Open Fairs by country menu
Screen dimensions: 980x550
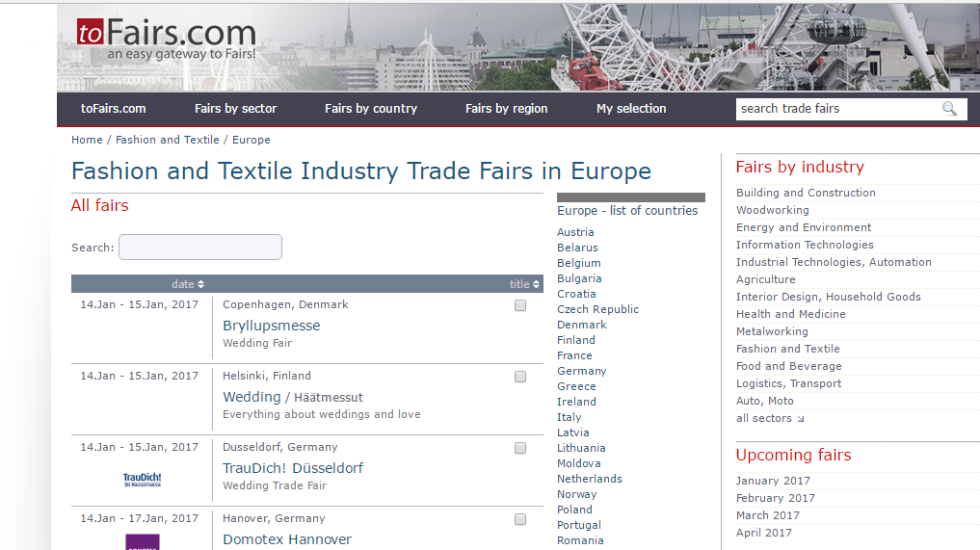pos(371,109)
